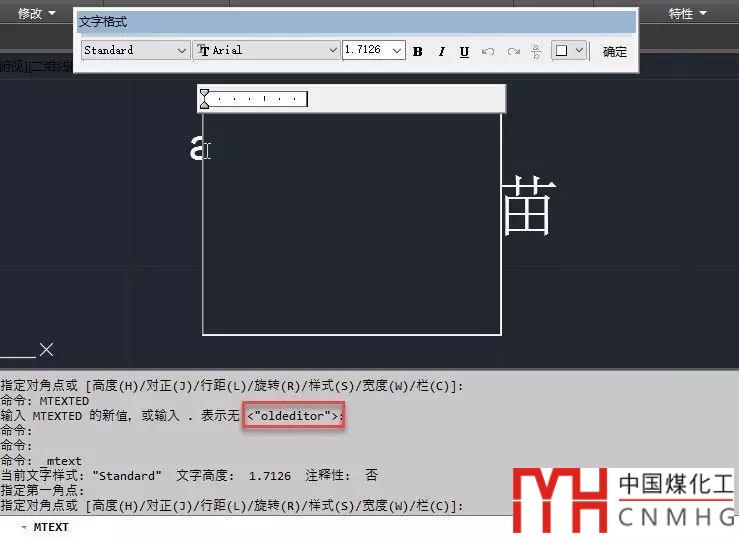Click the 文字格式 title bar
Viewport: 739px width, 538px height.
coord(356,22)
